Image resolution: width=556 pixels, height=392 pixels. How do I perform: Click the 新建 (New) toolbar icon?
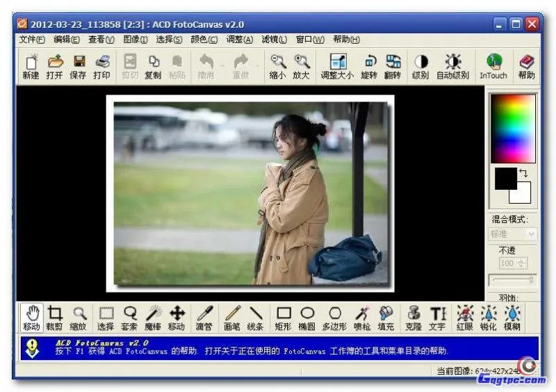(x=31, y=66)
